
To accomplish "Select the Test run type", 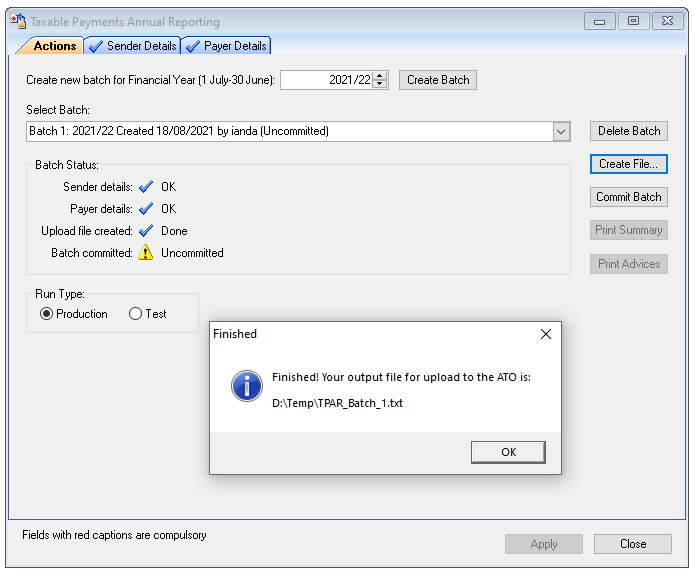I will tap(136, 314).
